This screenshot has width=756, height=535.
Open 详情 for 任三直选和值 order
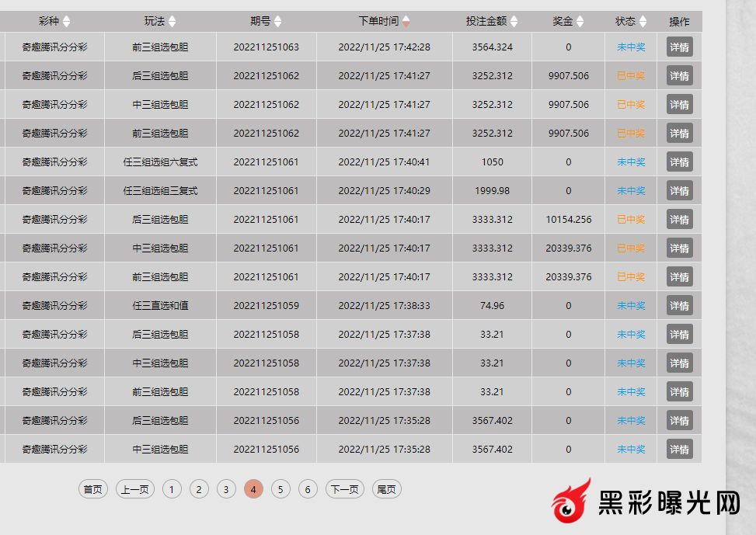point(679,306)
